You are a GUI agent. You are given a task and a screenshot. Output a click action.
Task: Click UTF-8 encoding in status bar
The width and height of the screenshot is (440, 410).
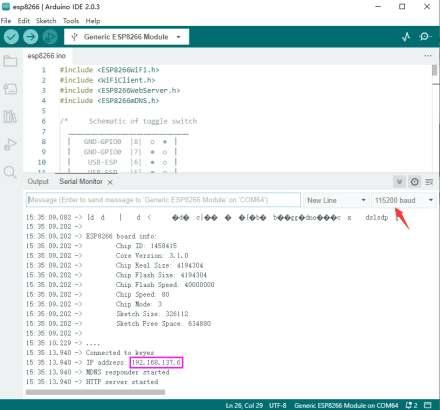(x=278, y=406)
